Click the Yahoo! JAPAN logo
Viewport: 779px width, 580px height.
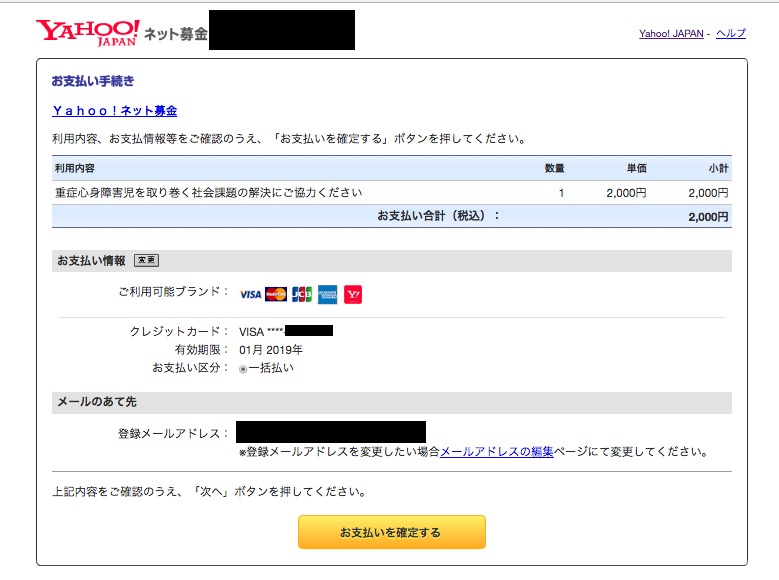pyautogui.click(x=87, y=33)
